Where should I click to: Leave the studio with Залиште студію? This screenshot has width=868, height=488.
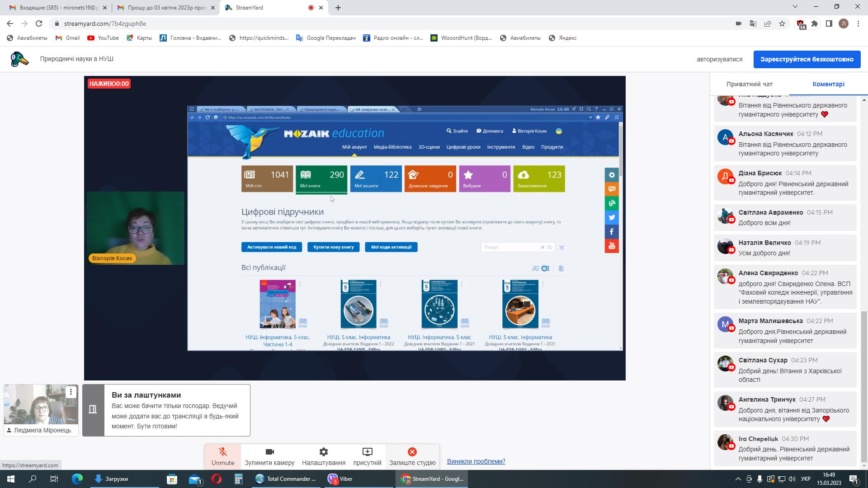(x=412, y=456)
